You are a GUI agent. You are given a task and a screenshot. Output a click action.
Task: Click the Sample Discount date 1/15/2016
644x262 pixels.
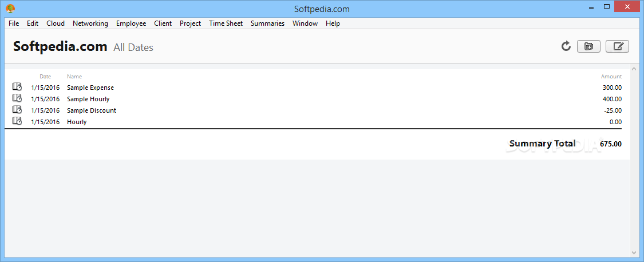pos(46,110)
